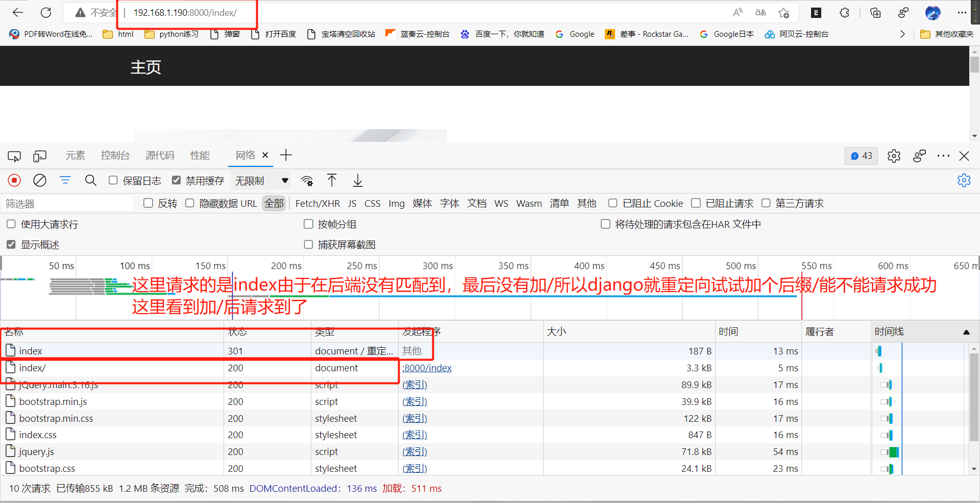
Task: Toggle 隐藏数据 URL checkbox
Action: click(x=190, y=203)
